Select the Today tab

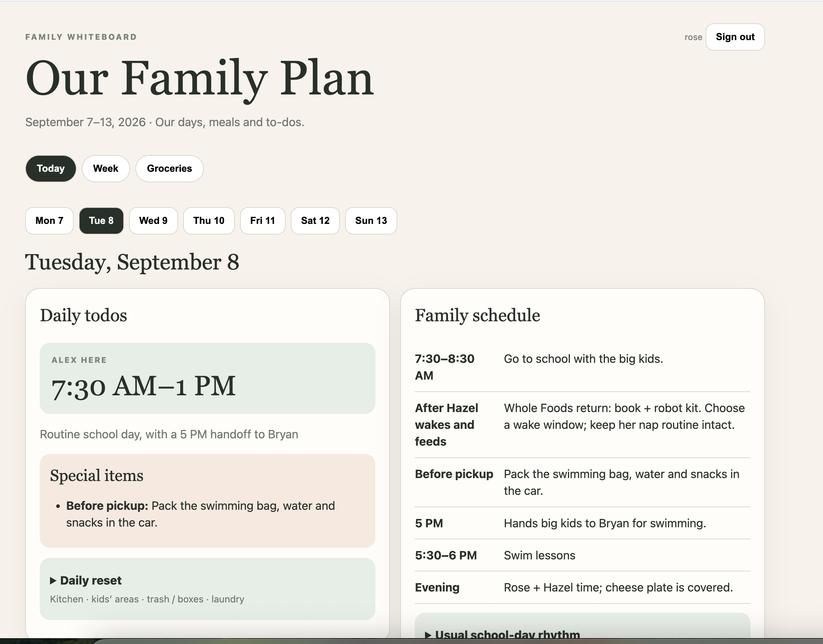51,168
